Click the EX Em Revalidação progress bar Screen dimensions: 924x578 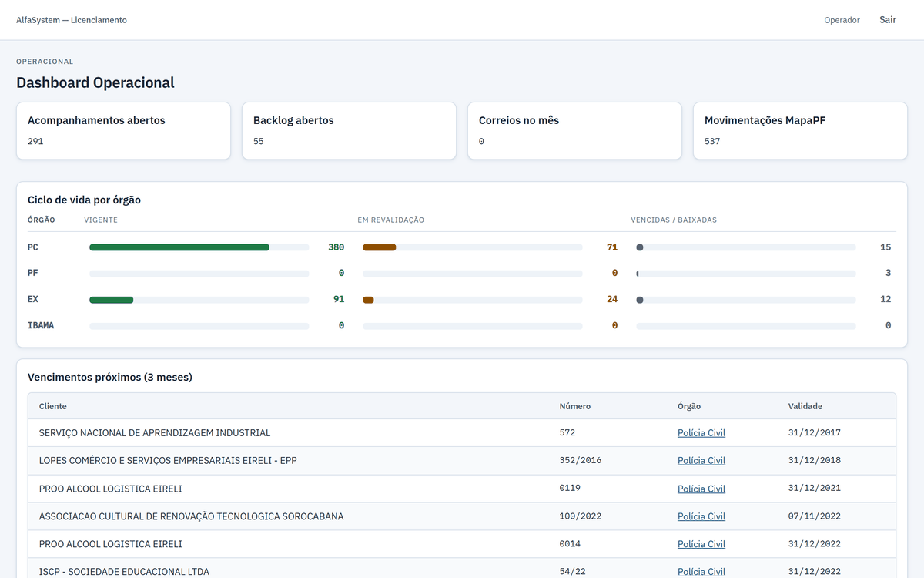coord(472,299)
